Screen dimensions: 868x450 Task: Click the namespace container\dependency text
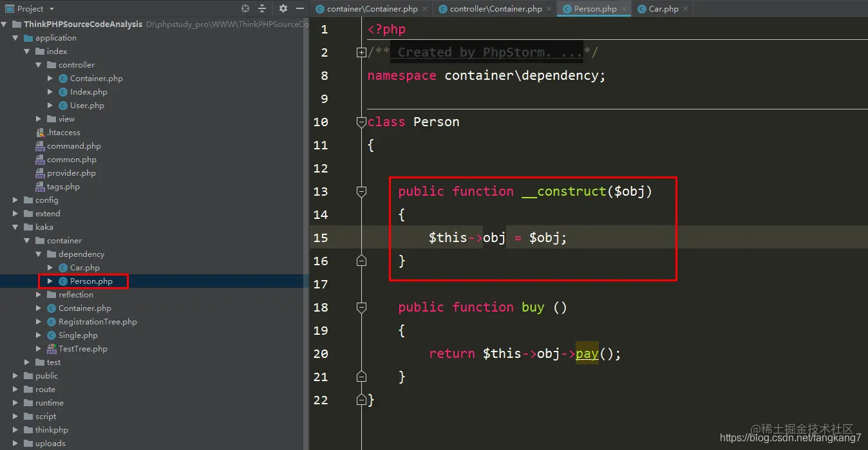pos(487,75)
